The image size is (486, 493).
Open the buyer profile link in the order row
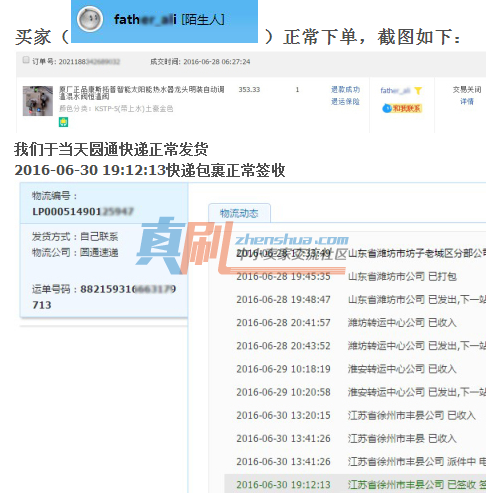click(395, 90)
